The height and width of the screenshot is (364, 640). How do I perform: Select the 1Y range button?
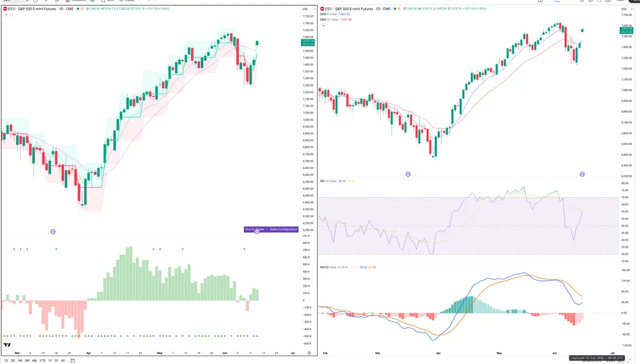click(x=50, y=360)
